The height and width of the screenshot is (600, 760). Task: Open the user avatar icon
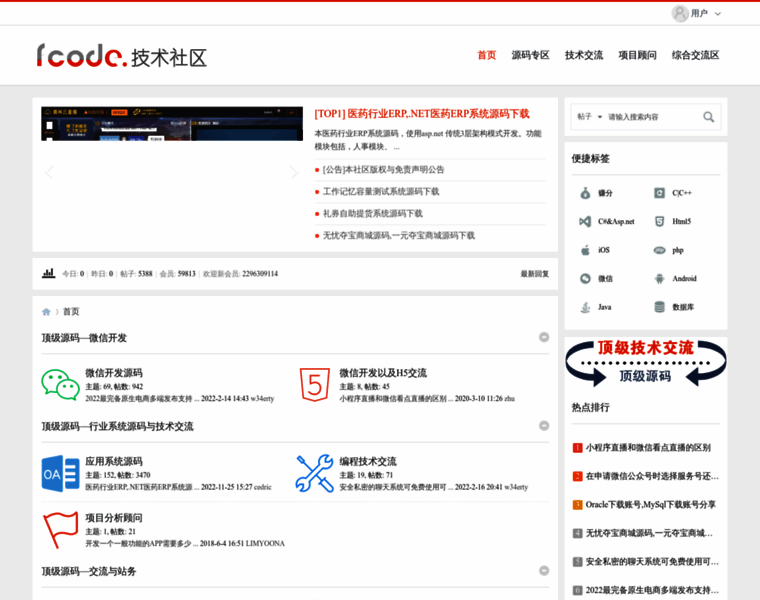(680, 13)
